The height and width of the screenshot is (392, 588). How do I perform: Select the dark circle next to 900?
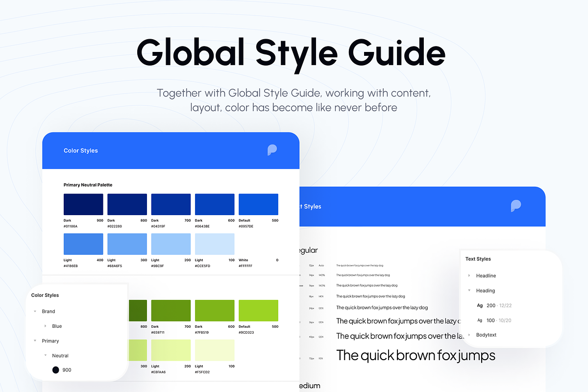pyautogui.click(x=56, y=370)
